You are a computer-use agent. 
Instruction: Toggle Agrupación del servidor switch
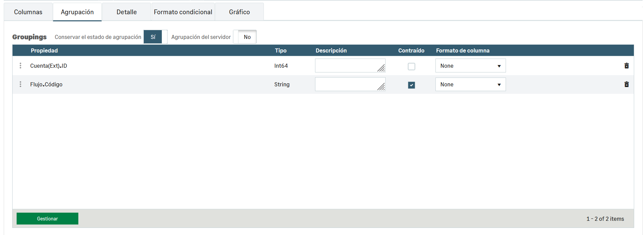pyautogui.click(x=245, y=37)
